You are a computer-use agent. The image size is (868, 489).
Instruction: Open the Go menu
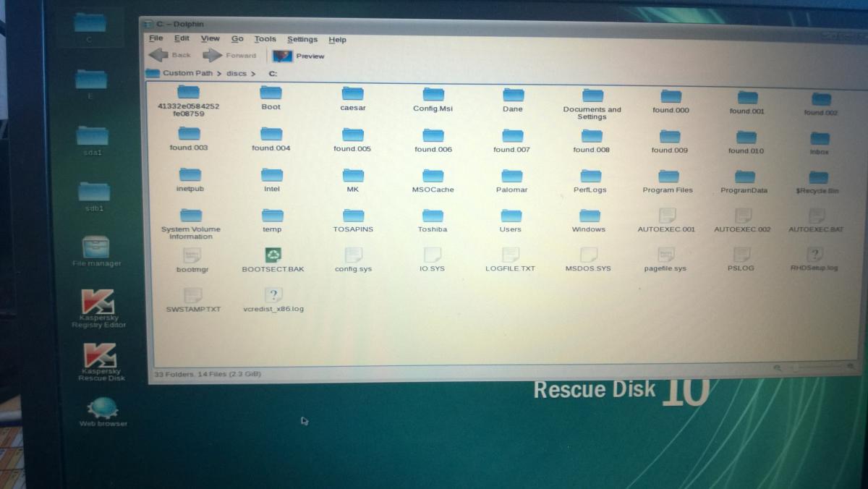tap(237, 39)
